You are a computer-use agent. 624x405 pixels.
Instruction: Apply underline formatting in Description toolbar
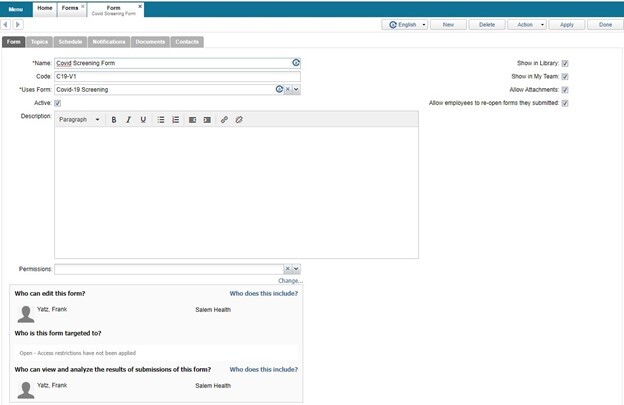pos(143,120)
